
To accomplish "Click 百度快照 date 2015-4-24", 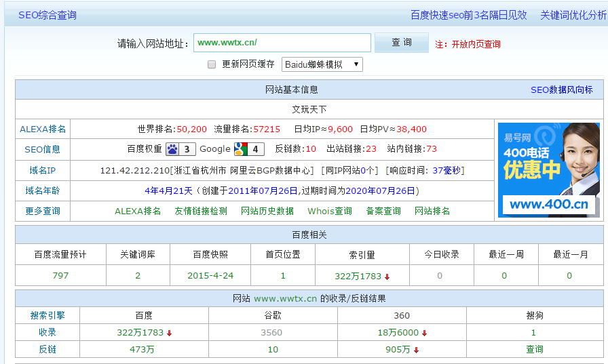I will point(210,276).
